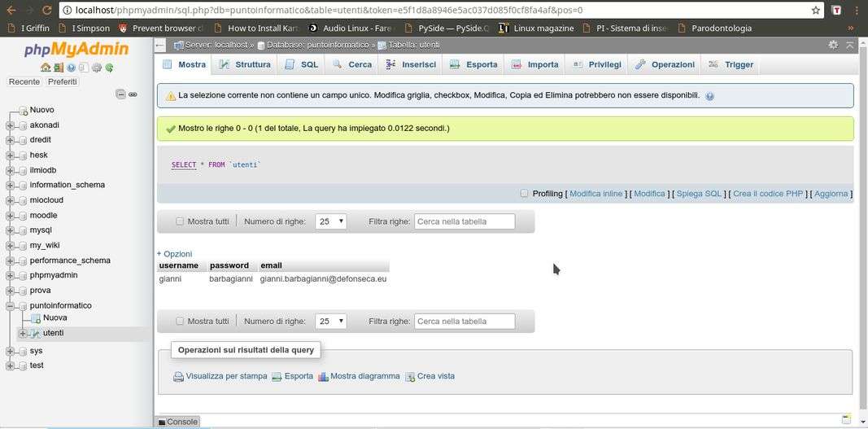Collapse all navigation tree items icon
This screenshot has height=429, width=868.
(x=120, y=94)
